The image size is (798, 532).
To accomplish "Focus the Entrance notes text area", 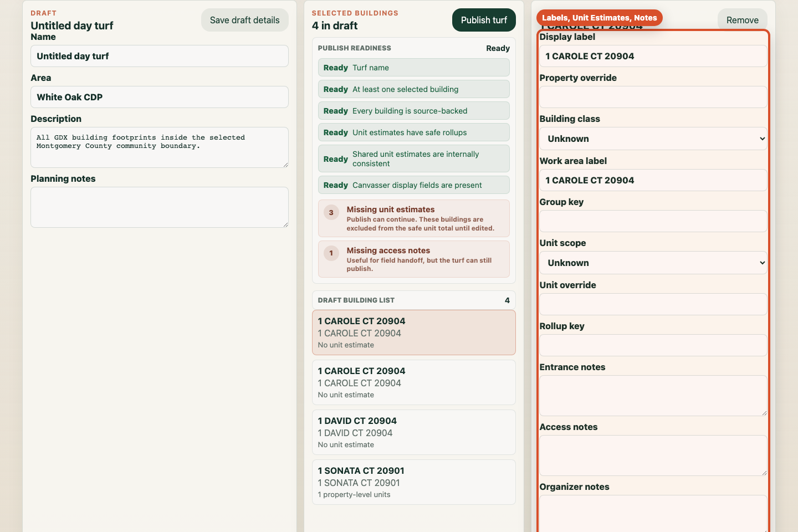I will point(653,396).
